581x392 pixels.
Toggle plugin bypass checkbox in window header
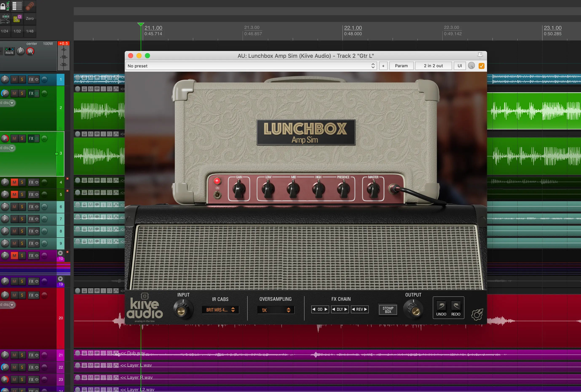(481, 66)
